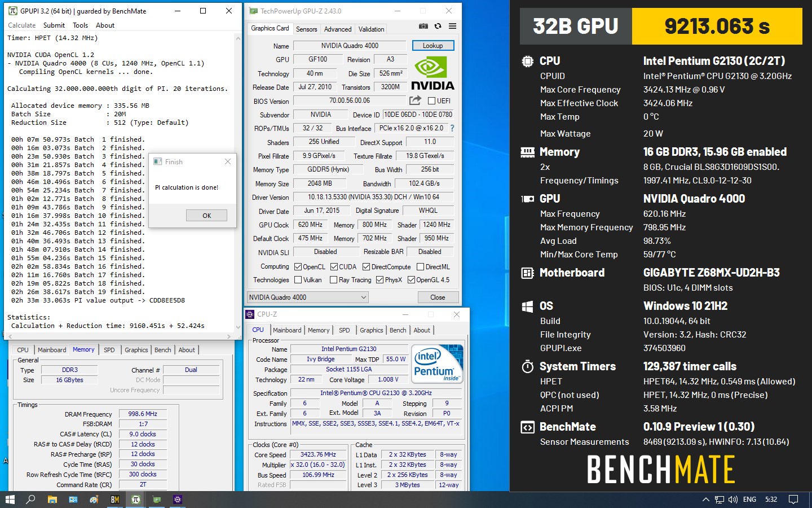Open the SPD tab in the CPU-Z memory window
812x508 pixels.
[109, 350]
